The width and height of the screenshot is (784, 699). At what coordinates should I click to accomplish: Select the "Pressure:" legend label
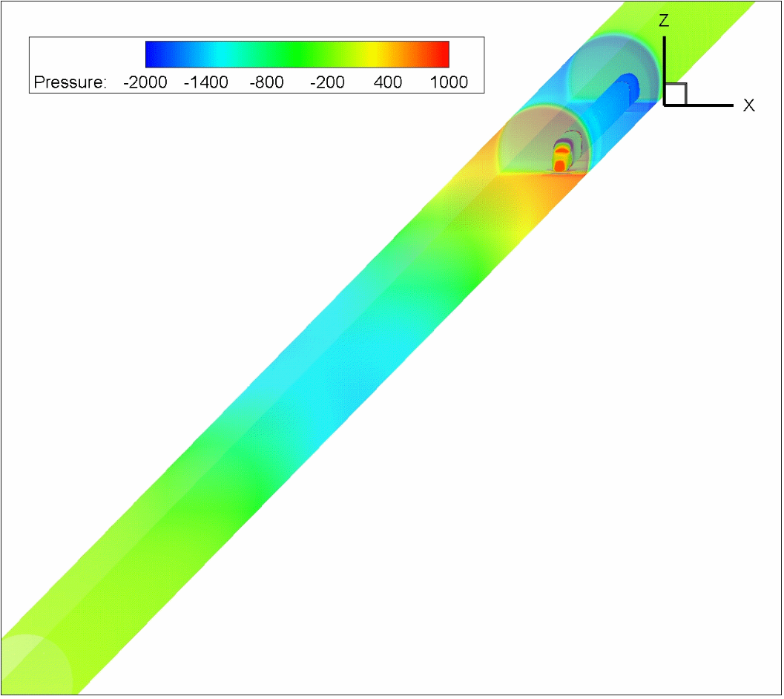(x=70, y=82)
